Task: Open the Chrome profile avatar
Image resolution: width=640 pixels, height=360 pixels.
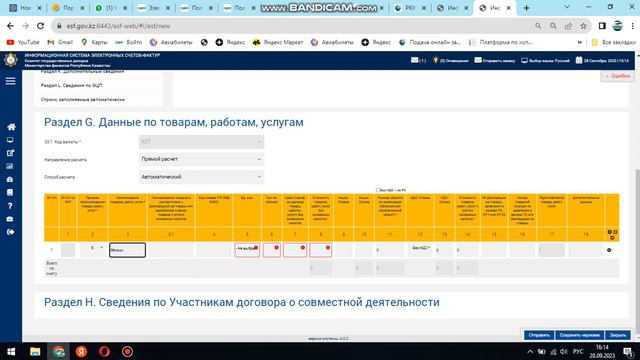Action: [x=617, y=26]
